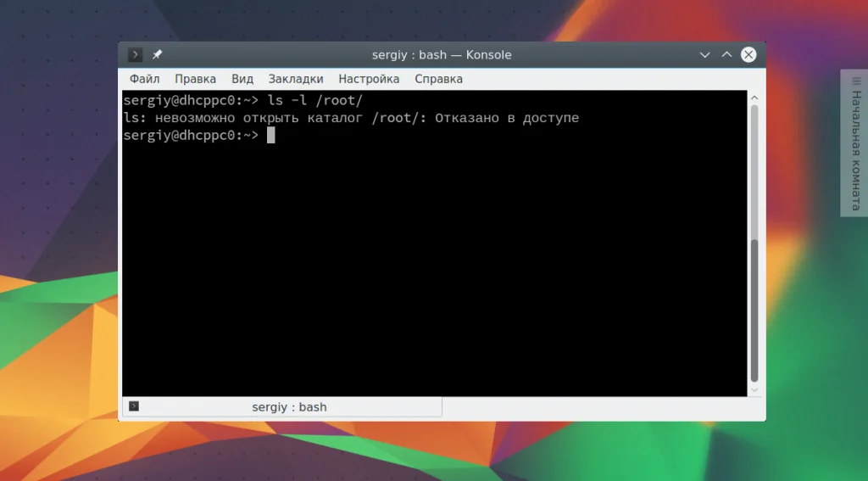This screenshot has height=481, width=868.
Task: Open the Файл menu
Action: pos(144,79)
